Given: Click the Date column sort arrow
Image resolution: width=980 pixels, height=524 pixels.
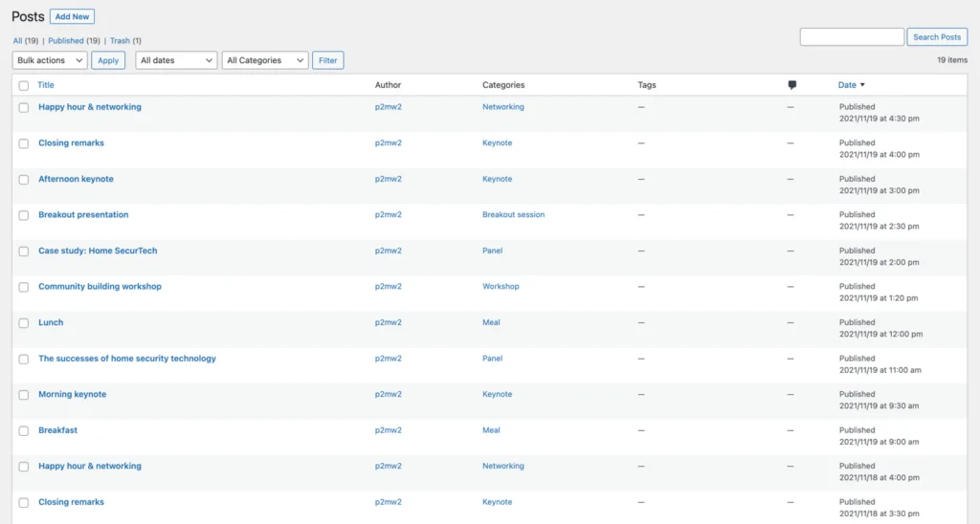Looking at the screenshot, I should pyautogui.click(x=862, y=85).
